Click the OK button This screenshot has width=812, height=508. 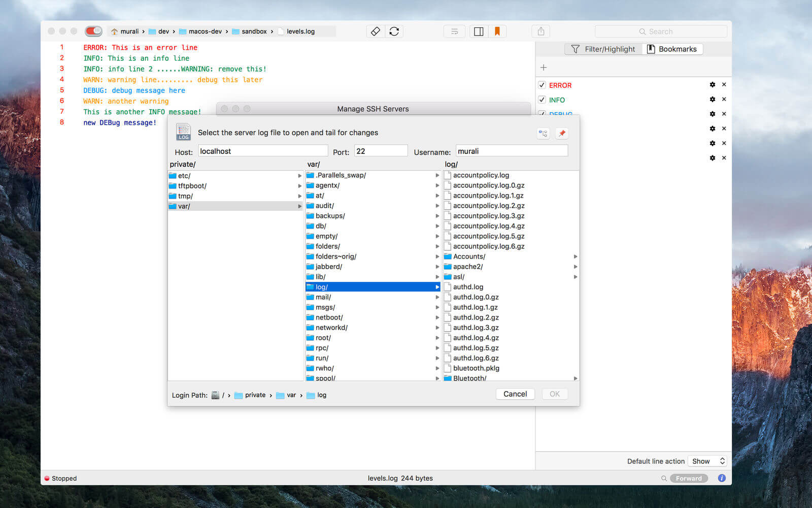pos(555,394)
